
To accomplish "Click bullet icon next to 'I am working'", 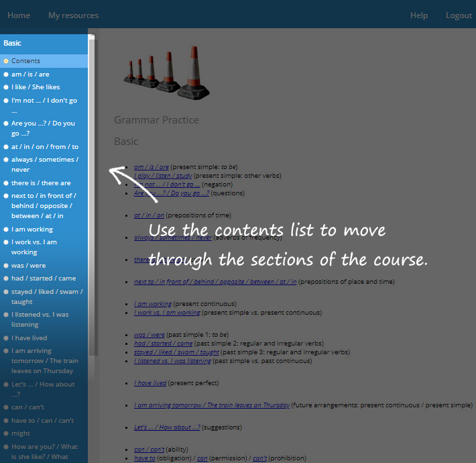I will click(6, 229).
